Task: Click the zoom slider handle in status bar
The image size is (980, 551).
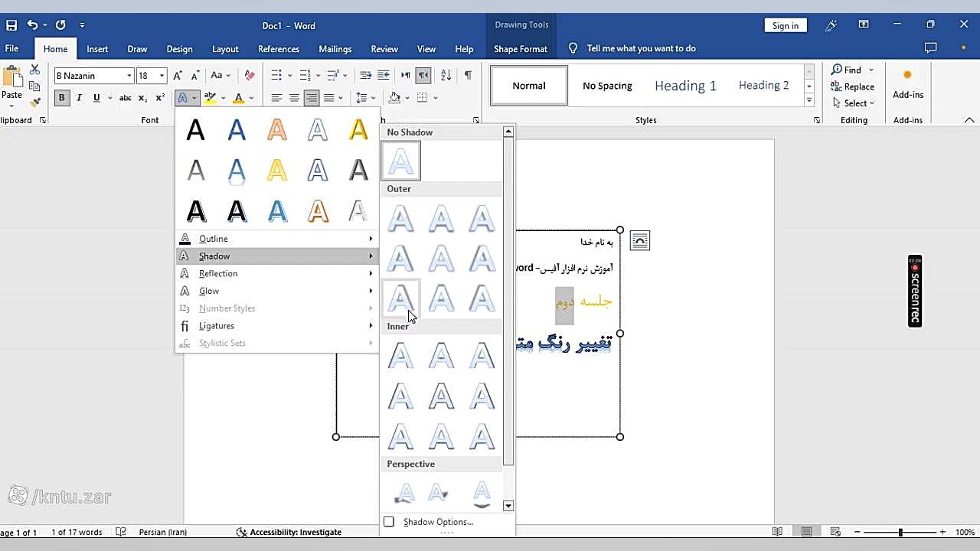Action: point(900,532)
